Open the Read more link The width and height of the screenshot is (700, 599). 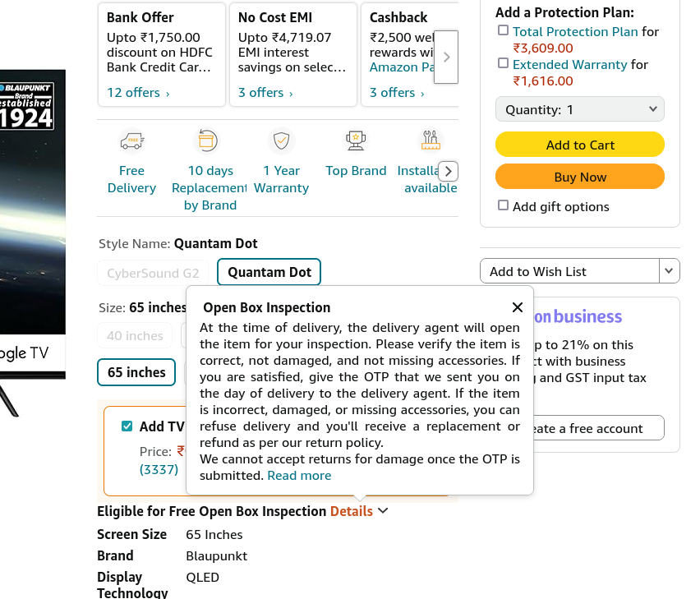[x=299, y=476]
